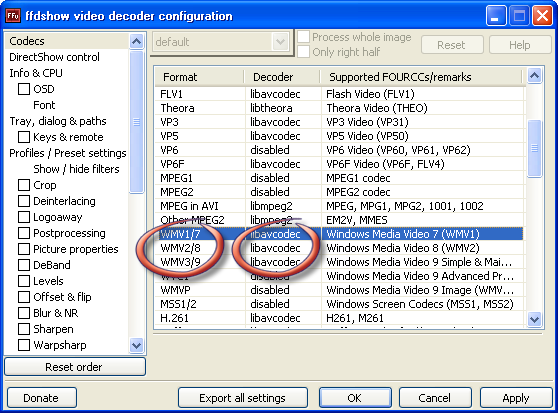Click the codec table scrollbar thumb
This screenshot has width=558, height=413.
pos(535,148)
